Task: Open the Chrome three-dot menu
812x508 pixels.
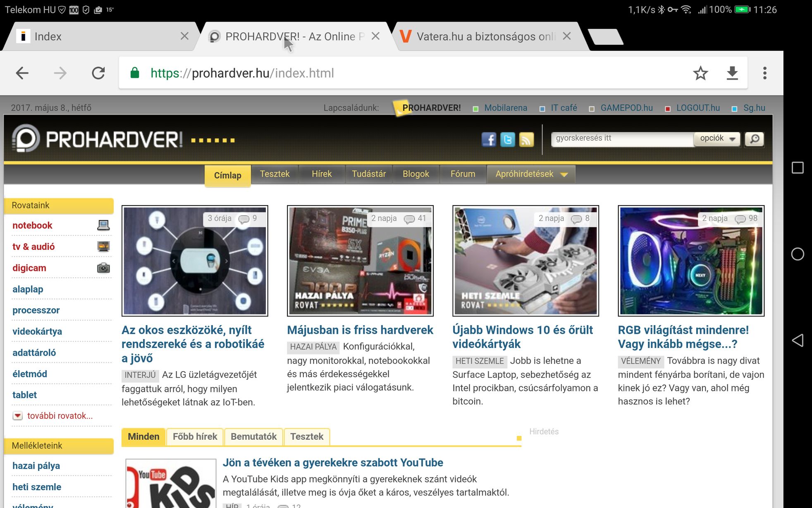Action: [764, 73]
